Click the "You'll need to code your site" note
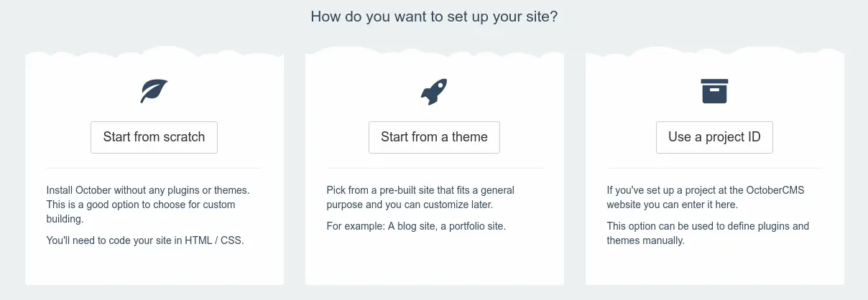Screen dimensions: 868x300 145,240
